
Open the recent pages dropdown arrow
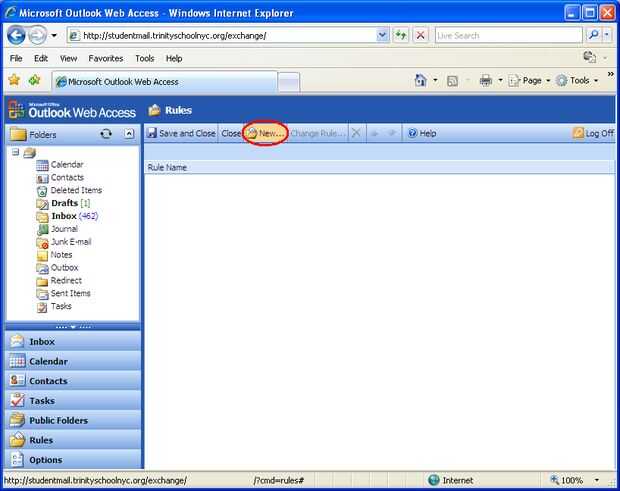[x=54, y=36]
